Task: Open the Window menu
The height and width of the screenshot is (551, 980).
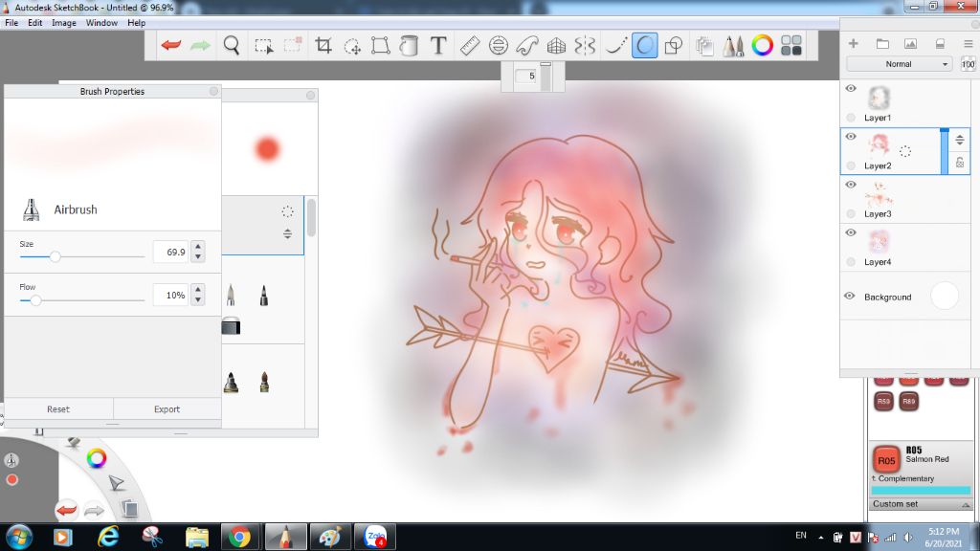Action: (x=101, y=23)
